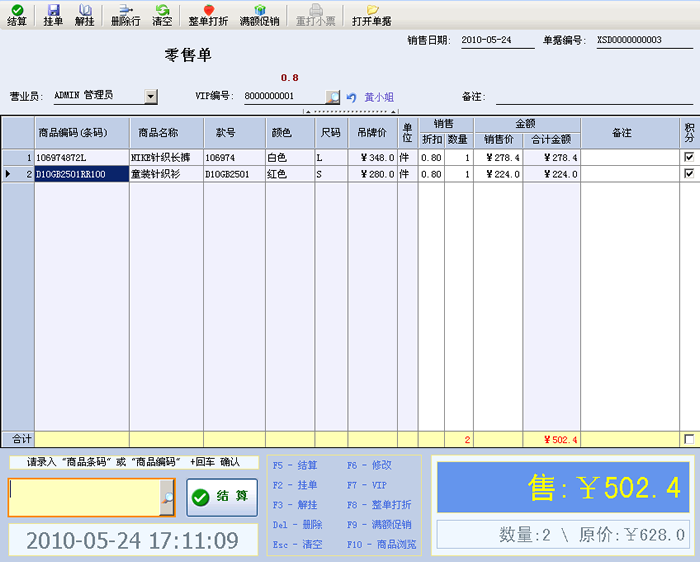Image resolution: width=700 pixels, height=562 pixels.
Task: Click the large green 结算 button
Action: pos(222,497)
